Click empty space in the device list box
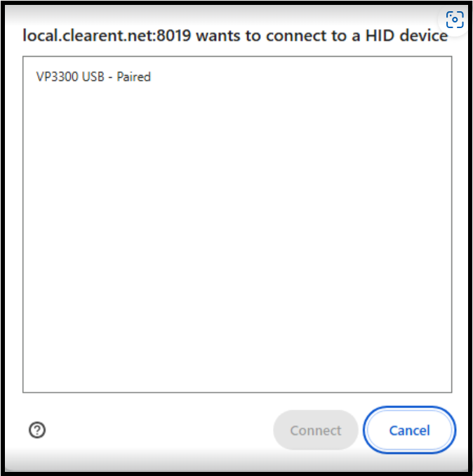473x476 pixels. click(237, 237)
